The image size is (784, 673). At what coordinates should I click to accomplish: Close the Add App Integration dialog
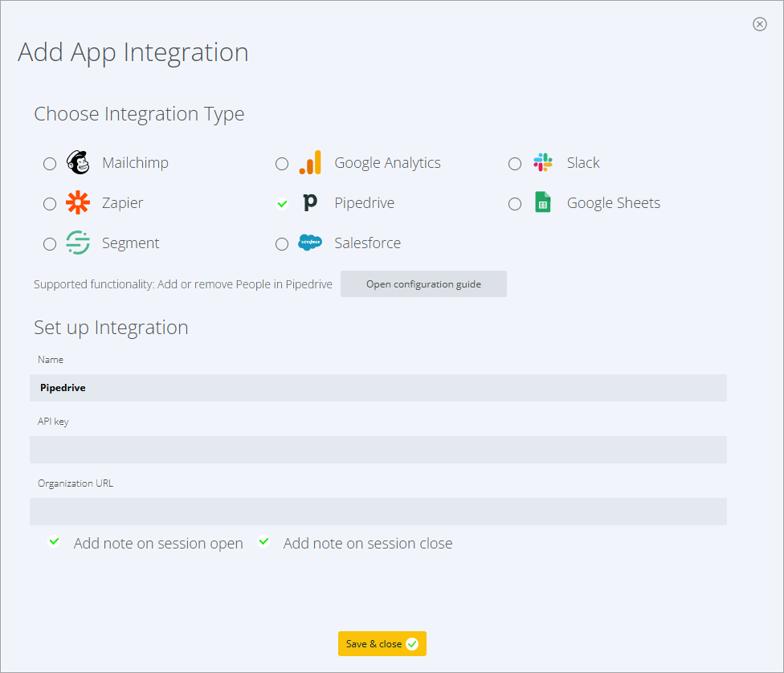[760, 24]
